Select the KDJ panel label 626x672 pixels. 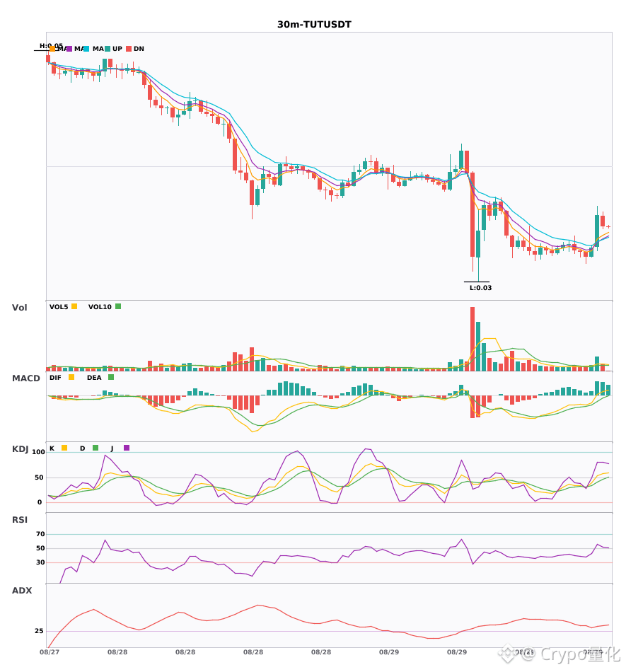(x=20, y=449)
